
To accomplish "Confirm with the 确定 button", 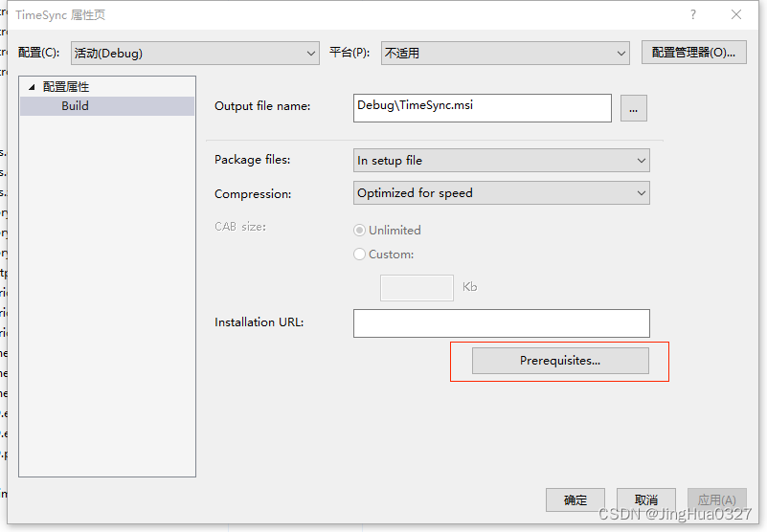I will point(575,499).
